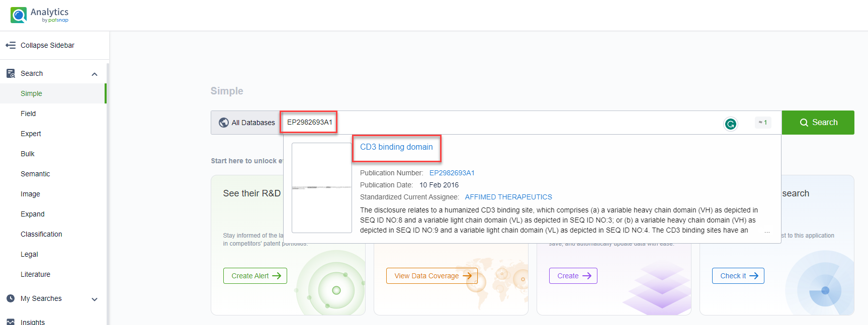868x325 pixels.
Task: Select the Field search menu item
Action: pyautogui.click(x=28, y=114)
